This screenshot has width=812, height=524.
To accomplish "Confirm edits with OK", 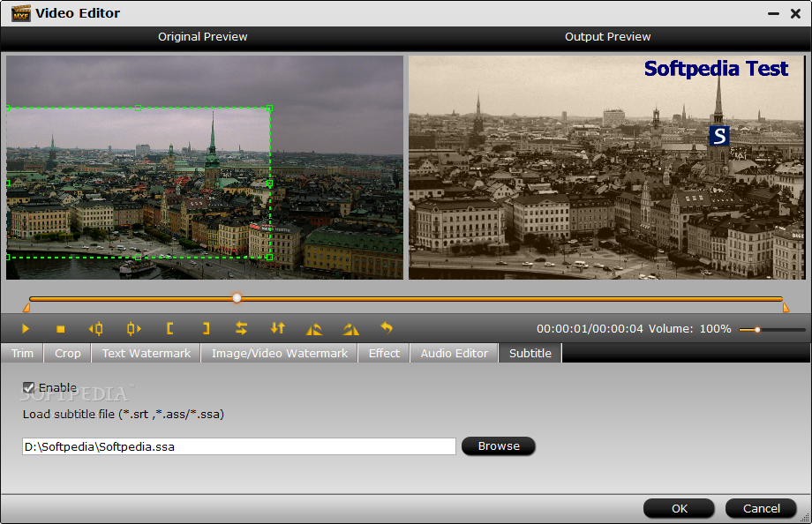I will pyautogui.click(x=679, y=508).
